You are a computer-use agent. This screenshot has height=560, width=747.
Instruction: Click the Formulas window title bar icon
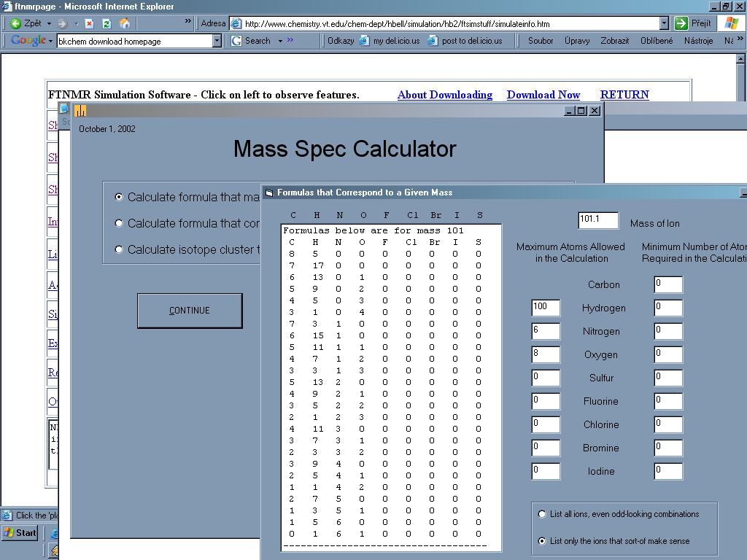pos(268,192)
